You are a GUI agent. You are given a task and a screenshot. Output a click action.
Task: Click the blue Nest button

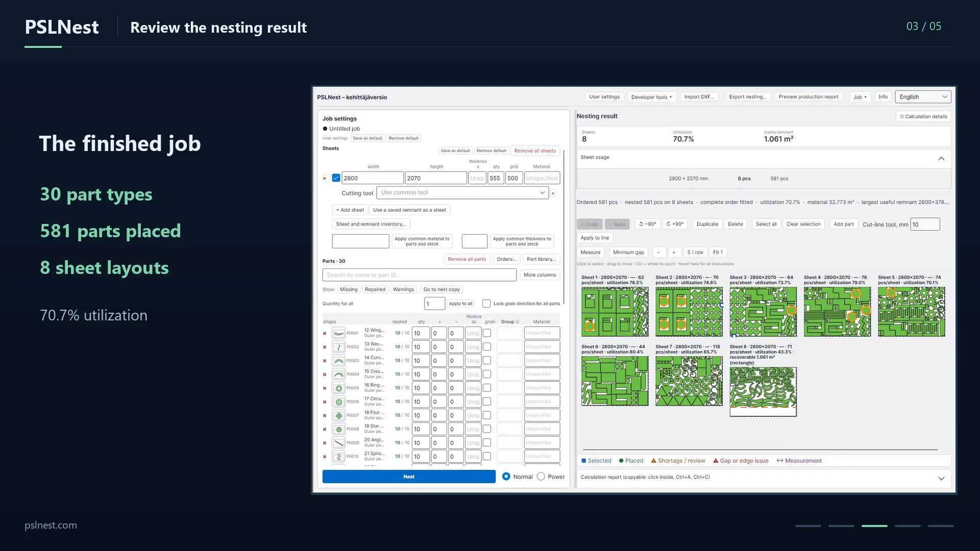[409, 477]
